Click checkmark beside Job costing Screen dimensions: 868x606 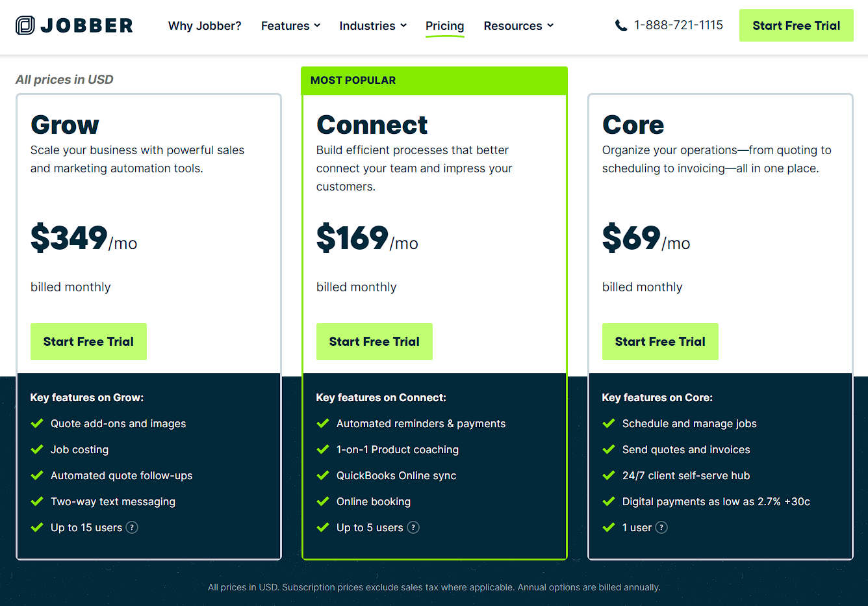(x=37, y=449)
